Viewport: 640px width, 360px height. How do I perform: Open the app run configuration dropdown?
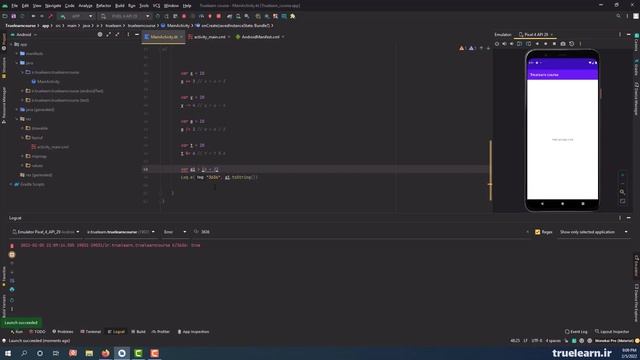[76, 16]
